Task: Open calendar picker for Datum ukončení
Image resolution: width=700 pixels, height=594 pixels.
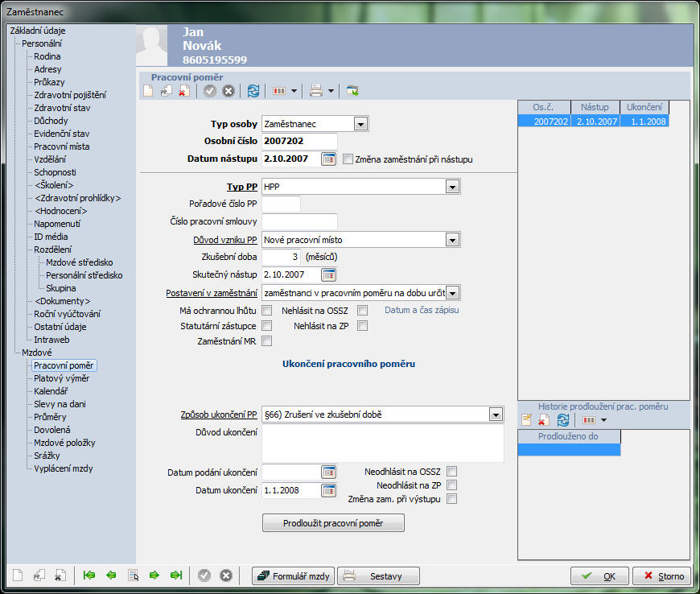Action: 328,490
